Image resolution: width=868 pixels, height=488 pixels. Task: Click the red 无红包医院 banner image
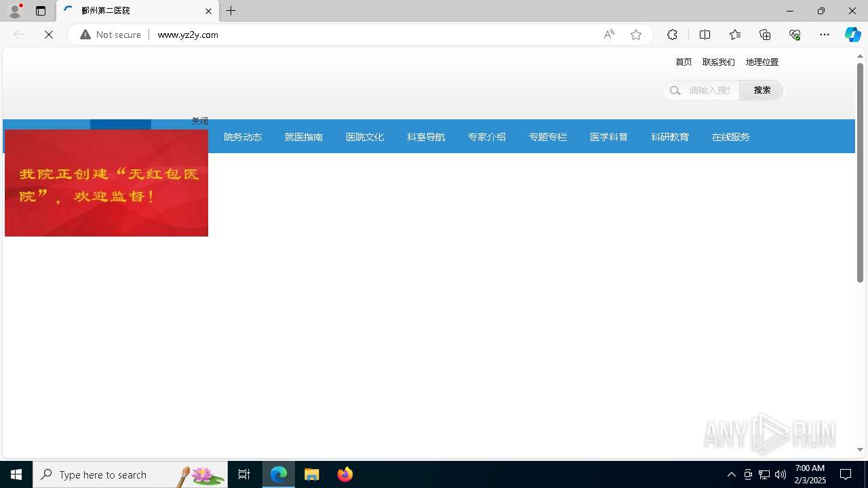pyautogui.click(x=106, y=183)
